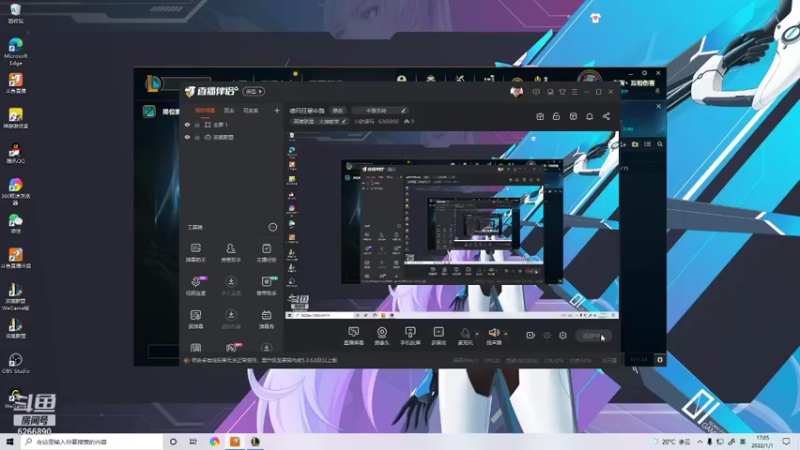This screenshot has height=450, width=800.
Task: Hide the 全屏1 source with its eye icon
Action: tap(187, 124)
